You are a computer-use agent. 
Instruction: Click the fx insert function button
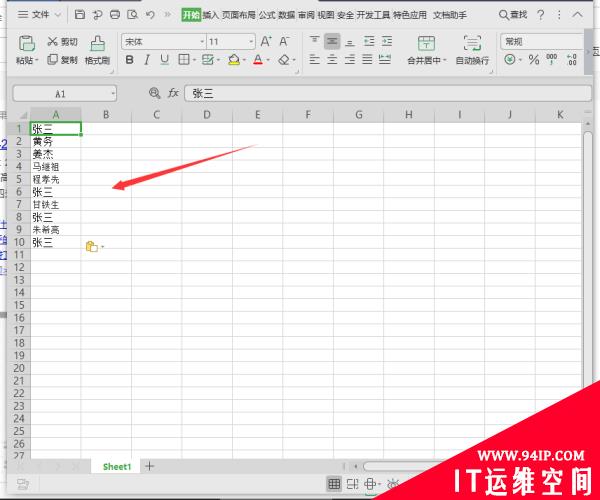click(x=174, y=93)
